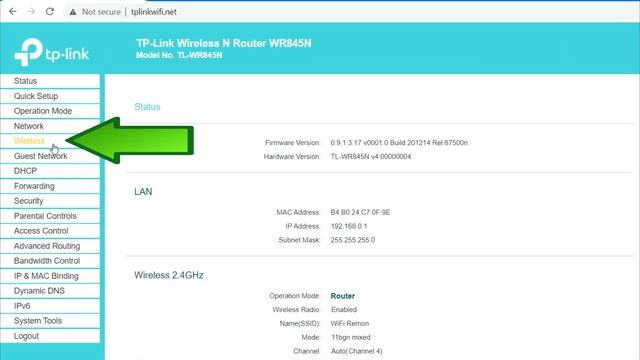640x360 pixels.
Task: Click the Wireless 2.4GHz section heading
Action: point(169,276)
